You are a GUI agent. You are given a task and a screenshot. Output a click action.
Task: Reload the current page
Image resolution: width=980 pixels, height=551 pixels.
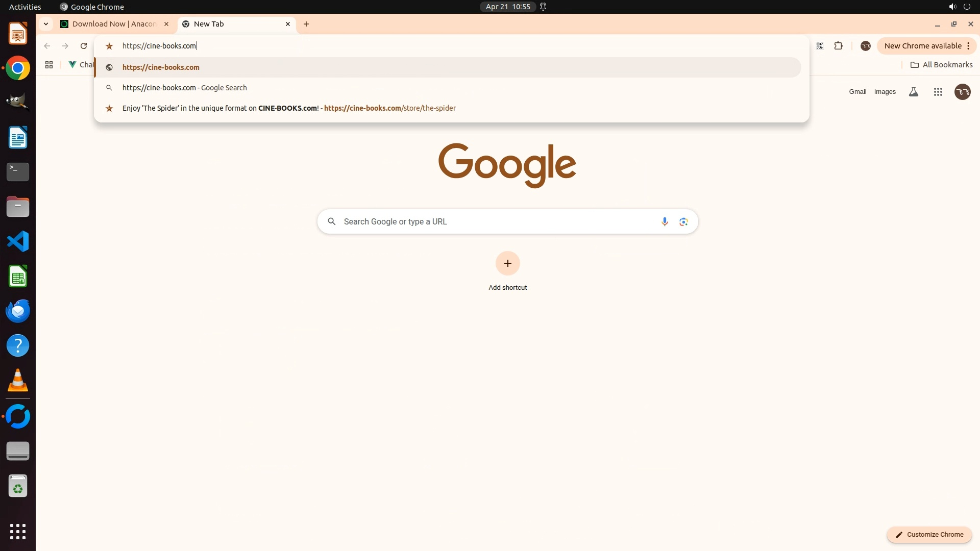84,46
